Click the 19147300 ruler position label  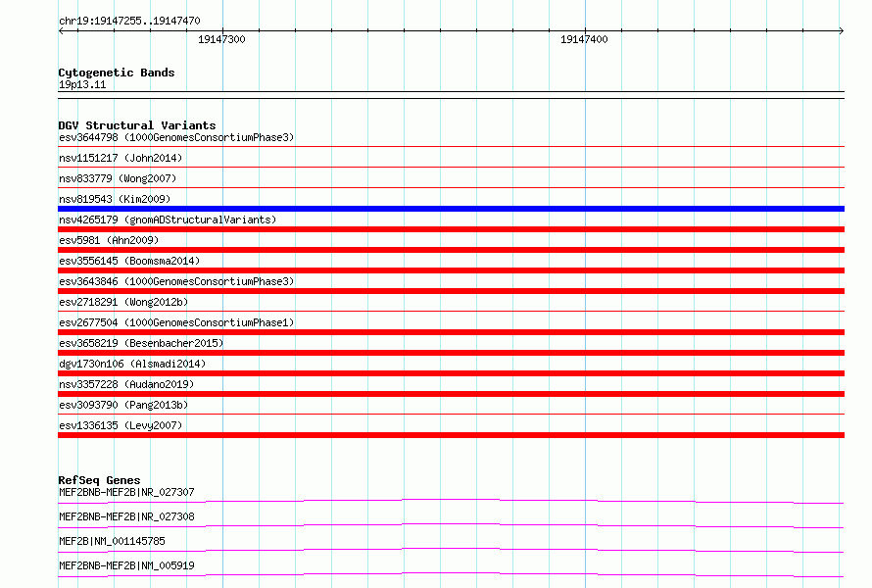pyautogui.click(x=221, y=39)
